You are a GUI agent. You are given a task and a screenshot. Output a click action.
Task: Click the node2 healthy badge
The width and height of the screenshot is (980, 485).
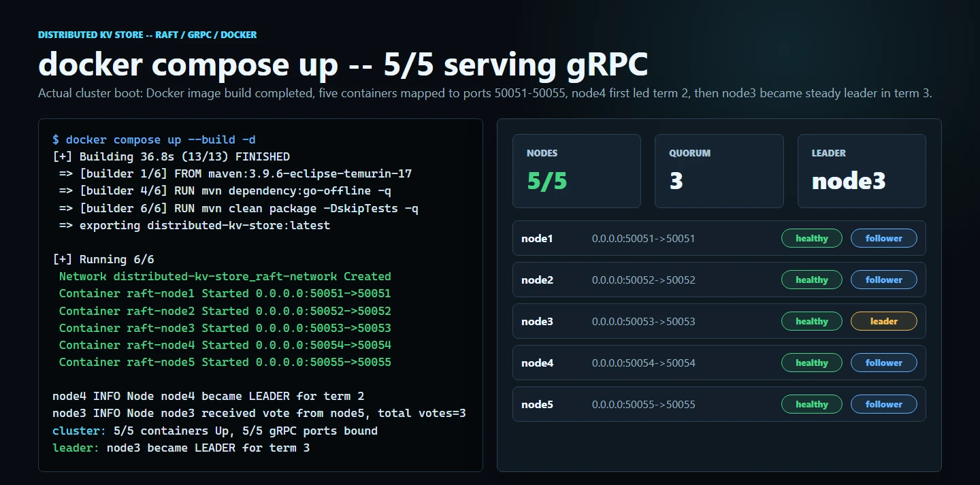(x=812, y=280)
